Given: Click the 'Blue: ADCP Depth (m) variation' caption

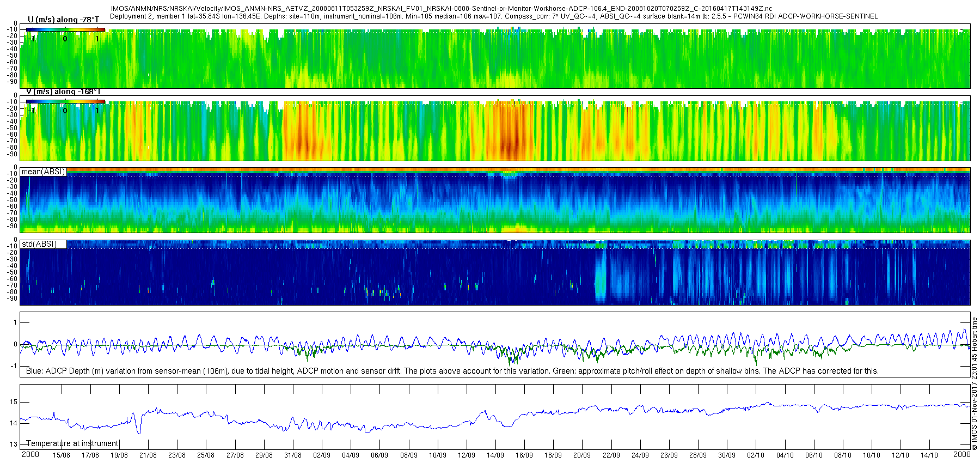Looking at the screenshot, I should pyautogui.click(x=452, y=371).
